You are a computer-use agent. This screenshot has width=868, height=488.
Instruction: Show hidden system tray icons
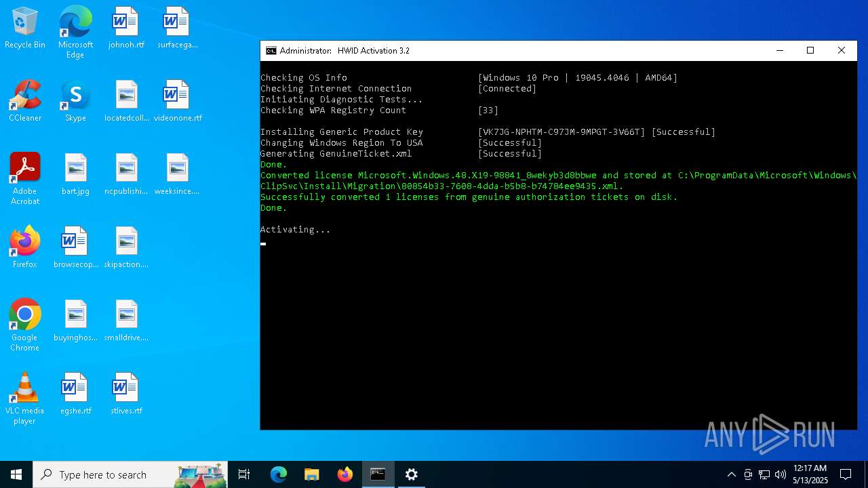(x=731, y=474)
